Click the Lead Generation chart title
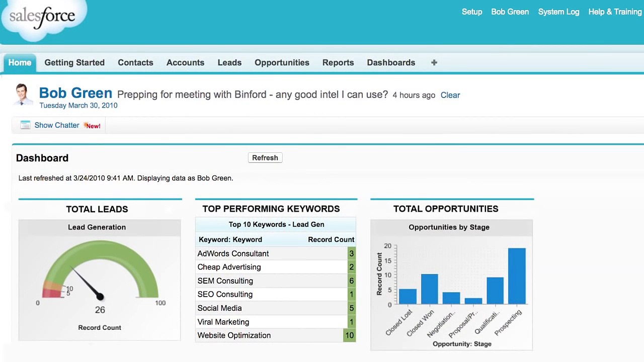This screenshot has height=362, width=644. [97, 227]
